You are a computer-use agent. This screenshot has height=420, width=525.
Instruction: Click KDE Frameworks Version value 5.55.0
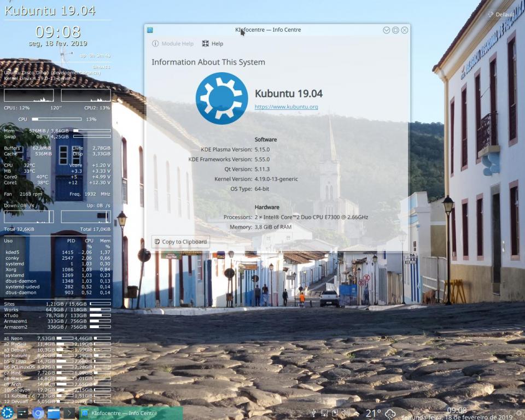[262, 160]
